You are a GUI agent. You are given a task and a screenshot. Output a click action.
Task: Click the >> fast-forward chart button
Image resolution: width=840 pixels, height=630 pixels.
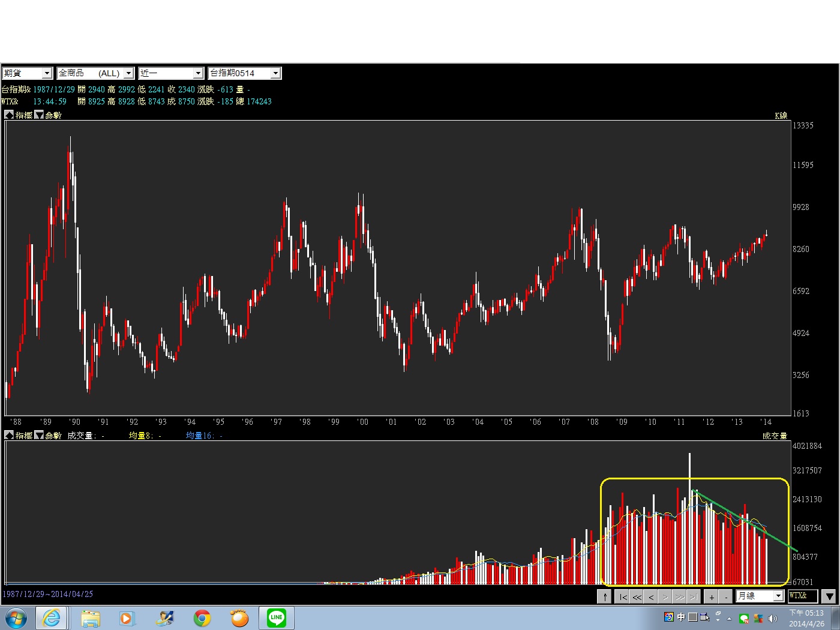679,596
